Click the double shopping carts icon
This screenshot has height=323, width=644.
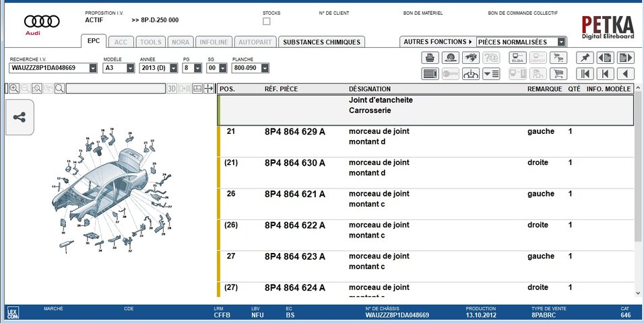(558, 58)
